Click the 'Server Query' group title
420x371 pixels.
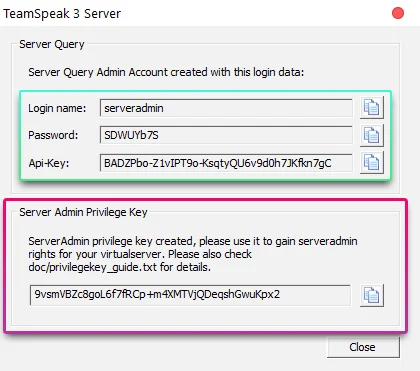click(52, 44)
